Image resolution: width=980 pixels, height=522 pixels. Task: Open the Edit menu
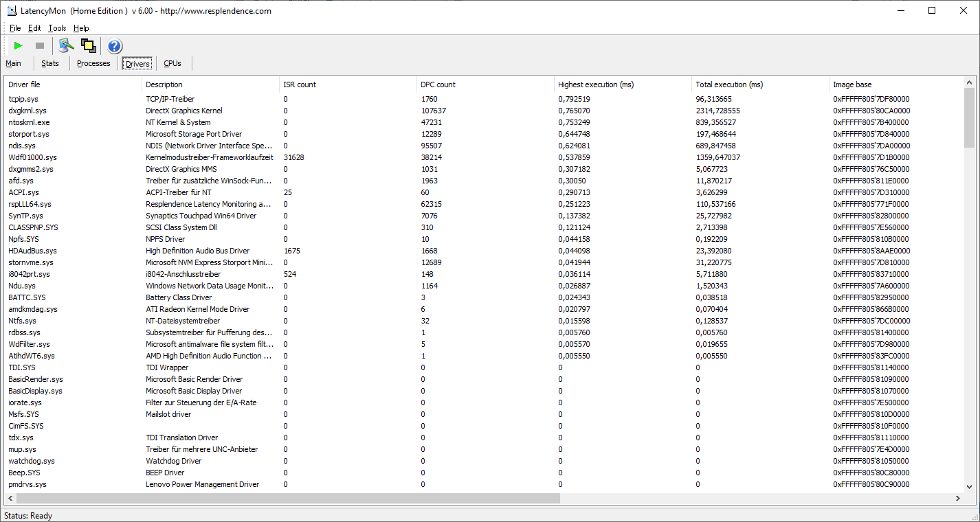tap(34, 28)
